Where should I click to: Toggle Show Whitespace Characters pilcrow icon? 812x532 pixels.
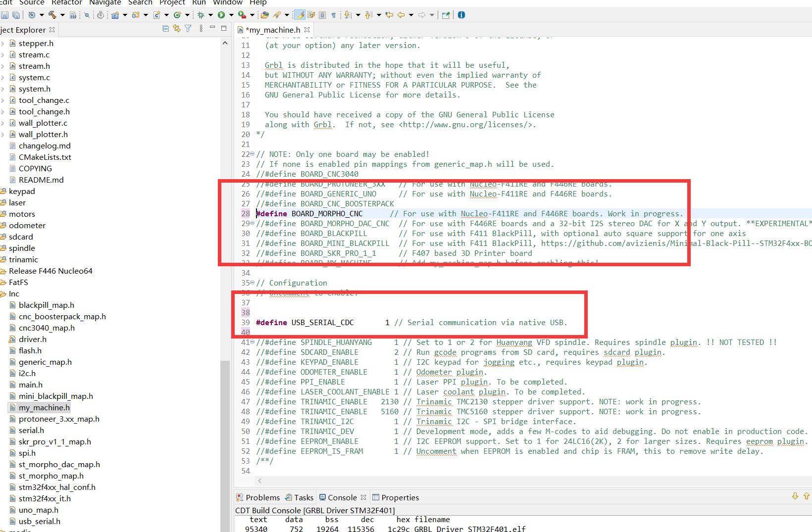click(x=334, y=15)
